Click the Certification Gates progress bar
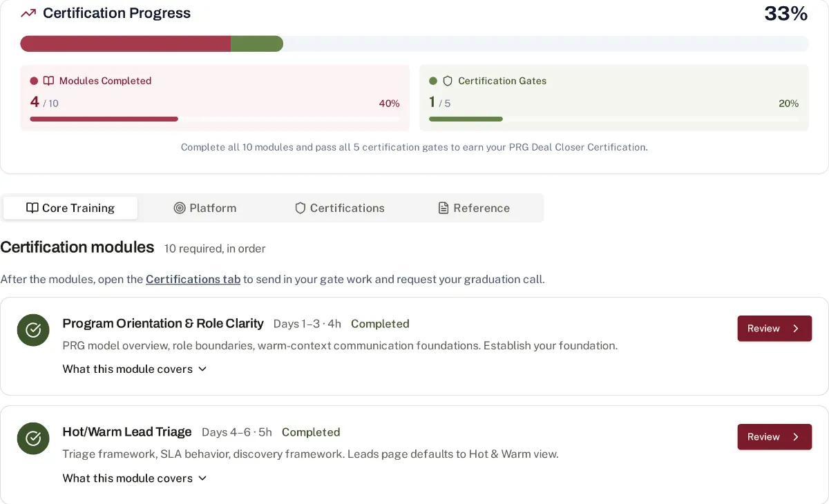This screenshot has width=829, height=504. tap(613, 119)
